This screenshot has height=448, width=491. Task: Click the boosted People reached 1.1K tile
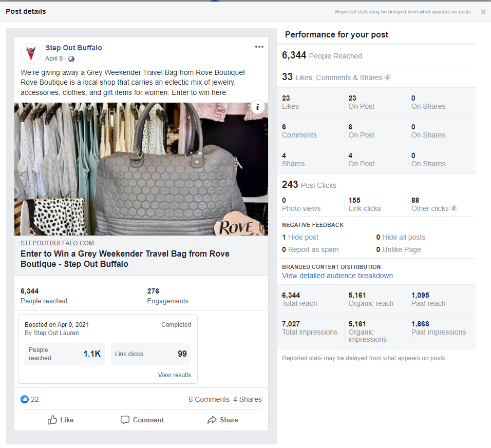click(x=65, y=354)
